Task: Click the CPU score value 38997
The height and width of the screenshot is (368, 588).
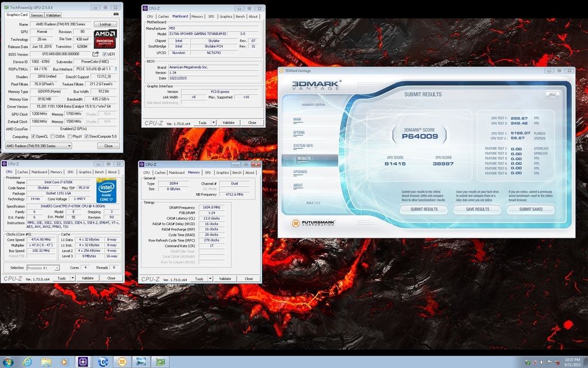Action: (x=443, y=164)
